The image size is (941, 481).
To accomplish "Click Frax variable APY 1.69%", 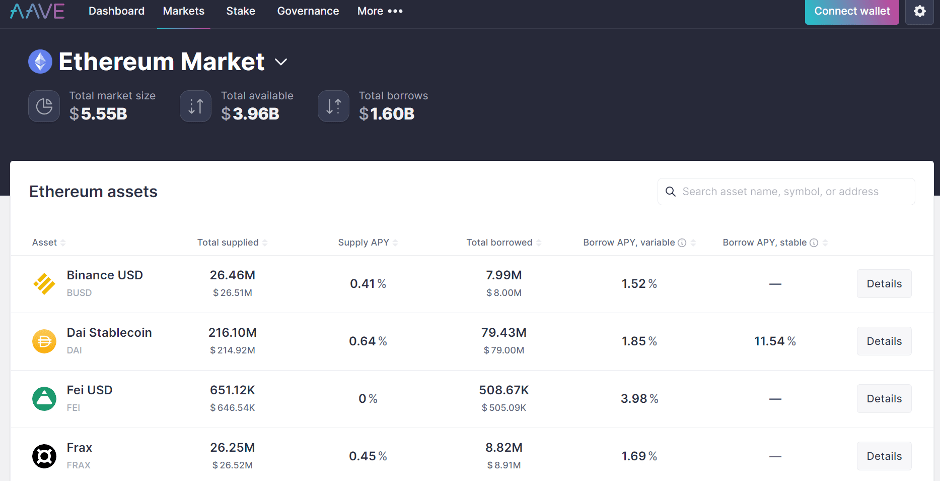I will pyautogui.click(x=639, y=456).
